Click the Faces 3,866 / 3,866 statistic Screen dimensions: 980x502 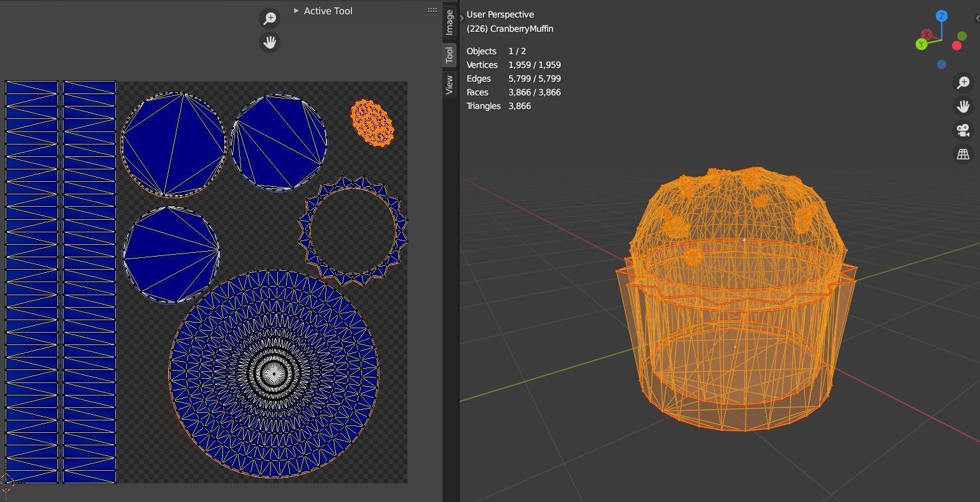[514, 92]
